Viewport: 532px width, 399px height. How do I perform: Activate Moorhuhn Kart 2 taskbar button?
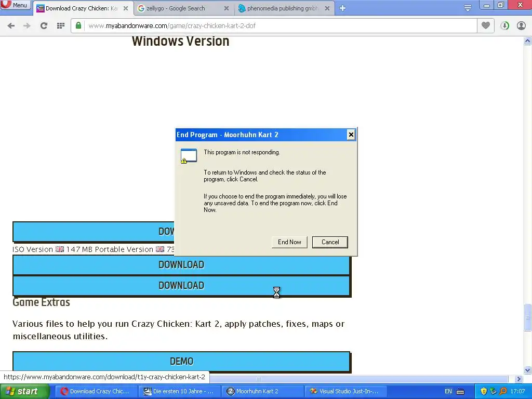click(x=262, y=391)
